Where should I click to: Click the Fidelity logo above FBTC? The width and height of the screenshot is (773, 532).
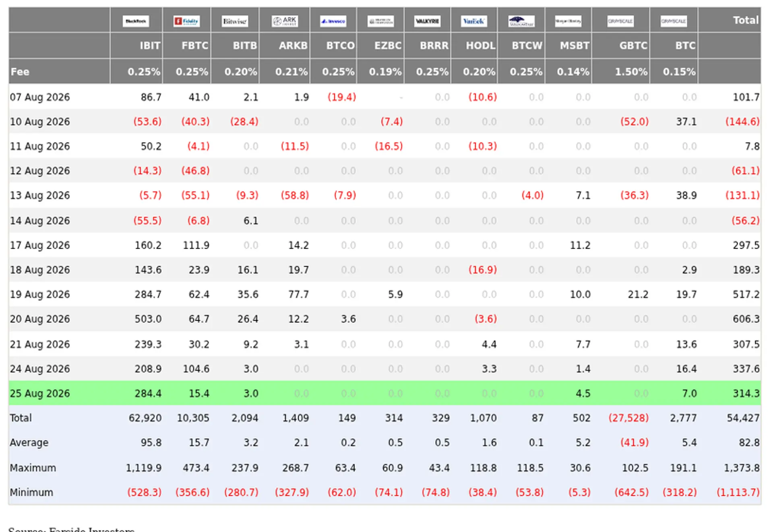point(186,21)
